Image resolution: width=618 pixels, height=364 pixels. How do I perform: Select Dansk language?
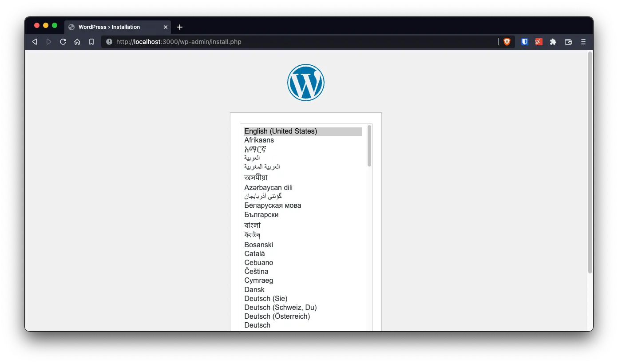click(303, 290)
